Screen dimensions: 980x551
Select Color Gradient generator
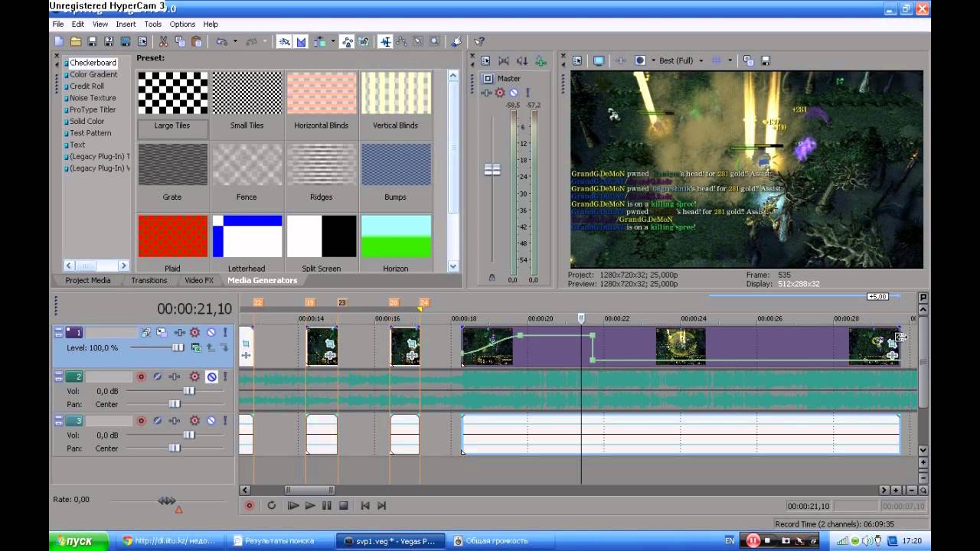93,75
